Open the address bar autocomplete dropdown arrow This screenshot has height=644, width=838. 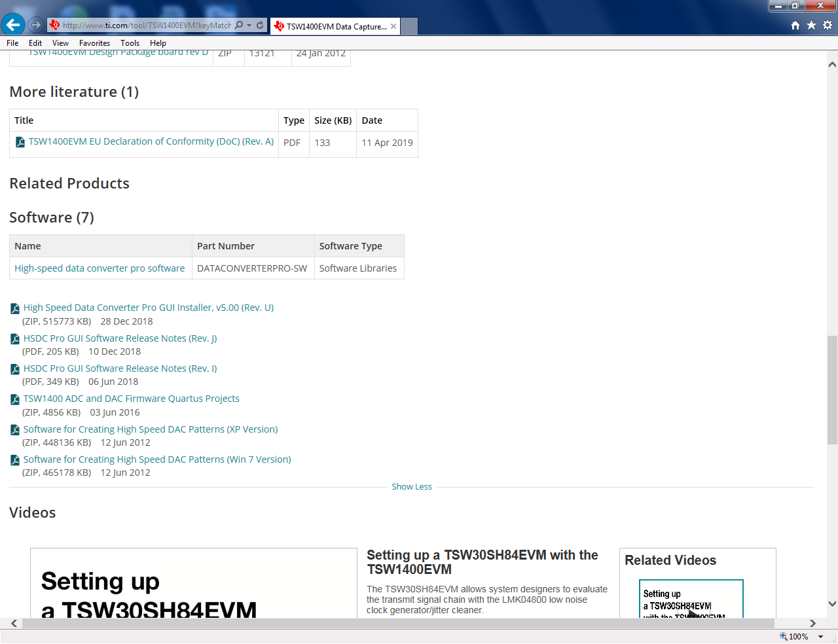[x=249, y=26]
